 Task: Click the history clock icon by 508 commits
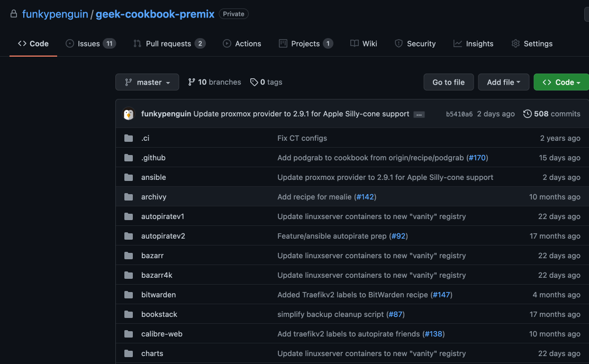[x=527, y=114]
